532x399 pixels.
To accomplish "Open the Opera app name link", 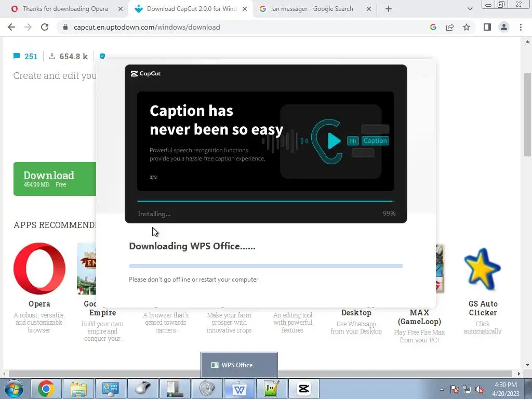I will pyautogui.click(x=39, y=303).
